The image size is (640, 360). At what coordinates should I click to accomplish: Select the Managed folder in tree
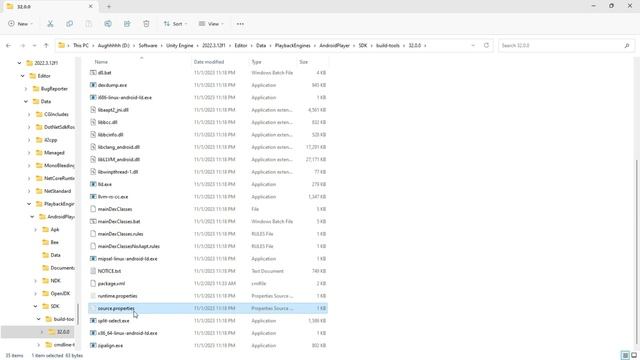54,153
